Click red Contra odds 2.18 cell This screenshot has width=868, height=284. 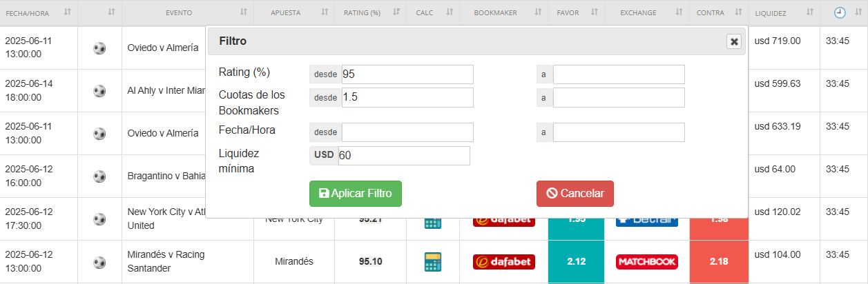[718, 262]
